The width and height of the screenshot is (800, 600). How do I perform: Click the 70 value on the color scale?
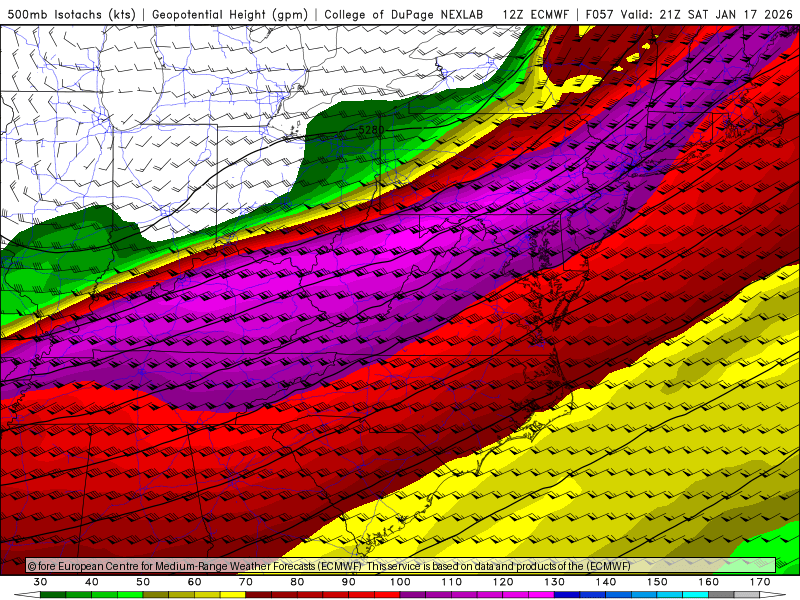(246, 582)
